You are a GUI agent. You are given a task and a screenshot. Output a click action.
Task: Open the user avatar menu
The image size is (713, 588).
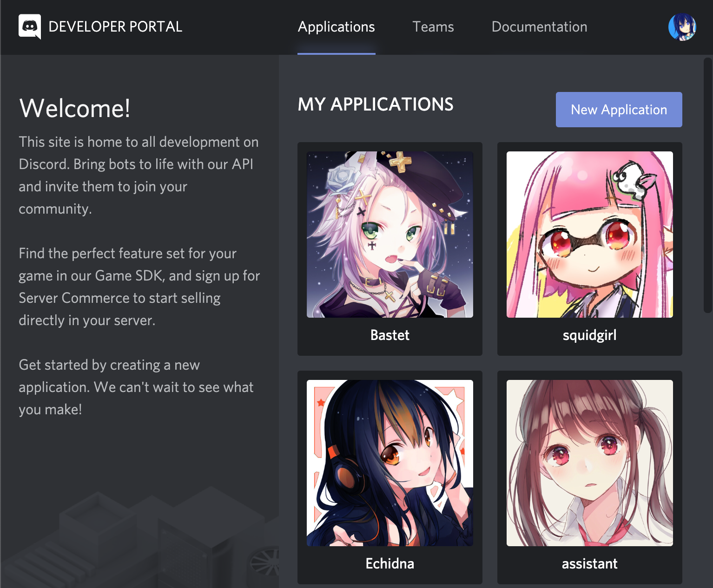point(682,27)
